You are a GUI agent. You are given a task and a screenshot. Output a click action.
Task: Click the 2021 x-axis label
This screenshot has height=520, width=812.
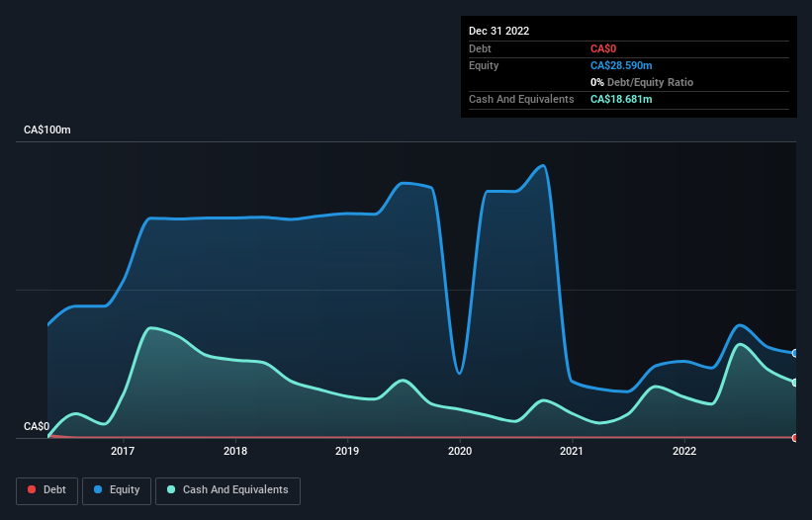[x=572, y=451]
